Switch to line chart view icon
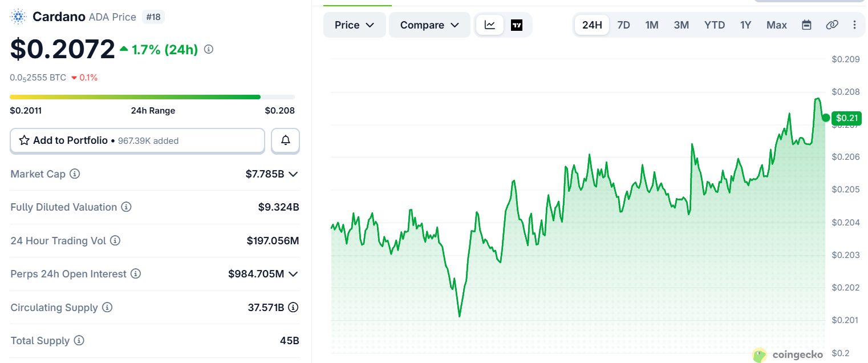 [490, 25]
